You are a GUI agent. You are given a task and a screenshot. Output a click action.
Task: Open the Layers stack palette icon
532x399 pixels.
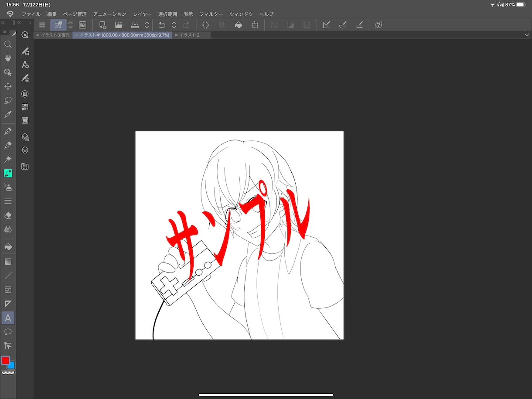click(25, 150)
